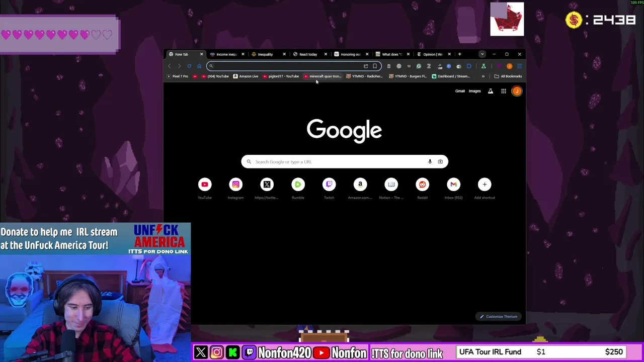Open the Dashboard Stream bookmark
Viewport: 644px width, 362px height.
click(x=451, y=76)
